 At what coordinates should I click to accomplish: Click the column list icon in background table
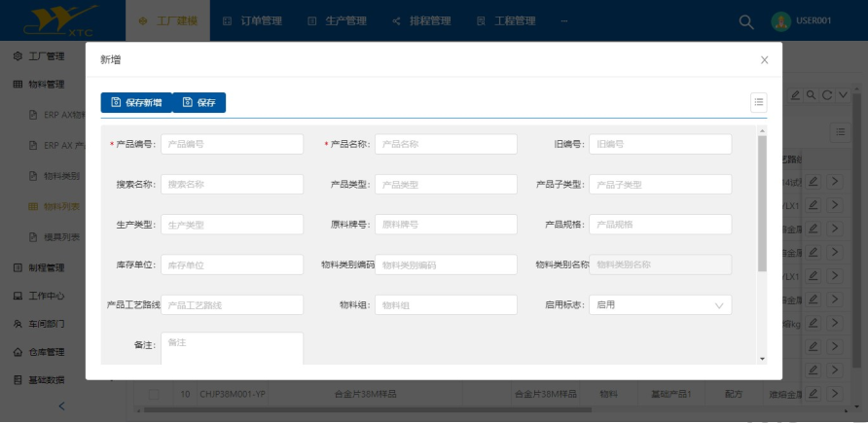[841, 132]
